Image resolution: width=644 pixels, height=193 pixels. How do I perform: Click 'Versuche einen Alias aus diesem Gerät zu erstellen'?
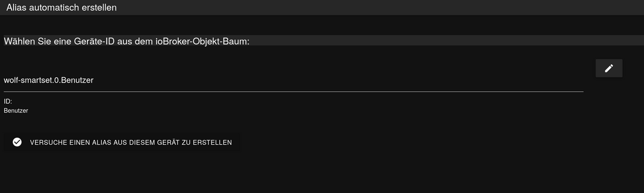(122, 142)
